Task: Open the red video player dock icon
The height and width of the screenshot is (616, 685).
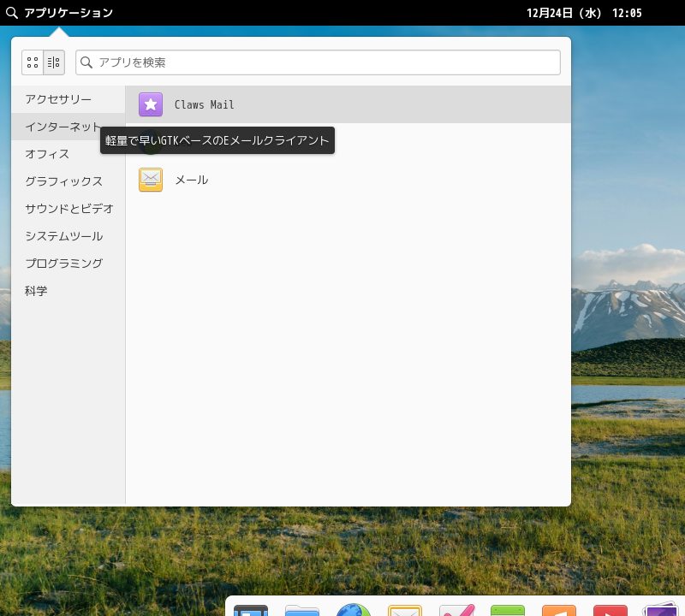Action: click(x=611, y=609)
